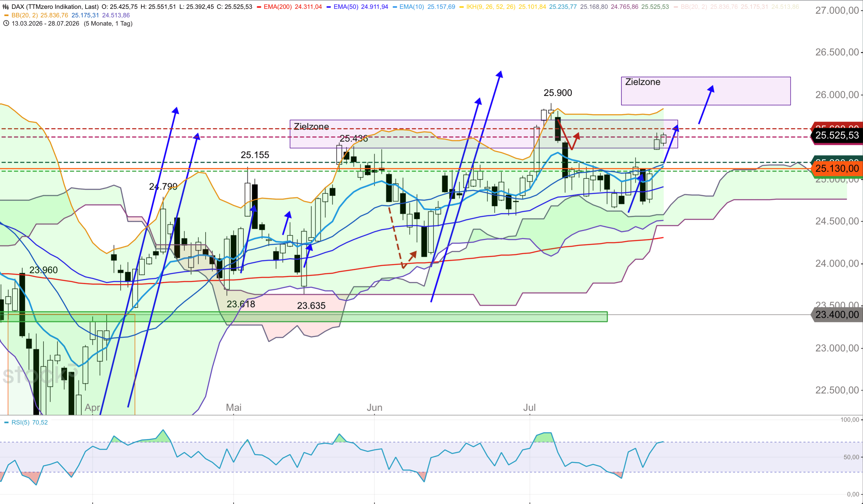
Task: Click the EMA(200) legend label
Action: pyautogui.click(x=278, y=7)
